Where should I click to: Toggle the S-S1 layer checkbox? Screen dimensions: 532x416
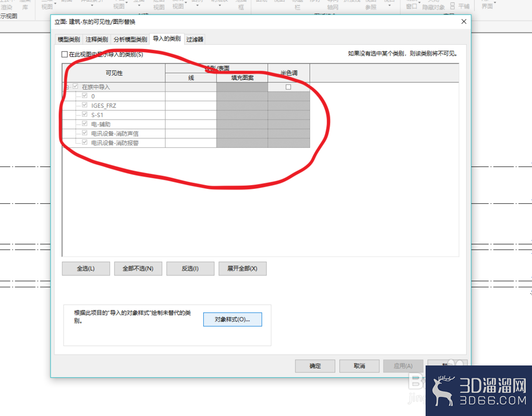click(x=85, y=114)
